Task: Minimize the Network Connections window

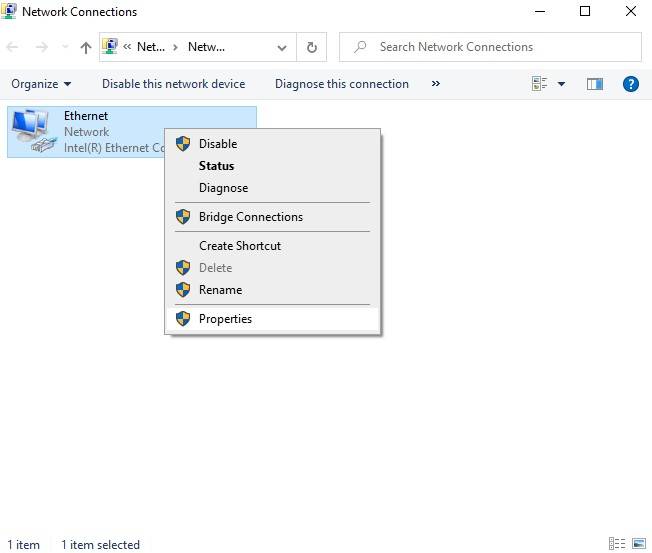Action: coord(540,11)
